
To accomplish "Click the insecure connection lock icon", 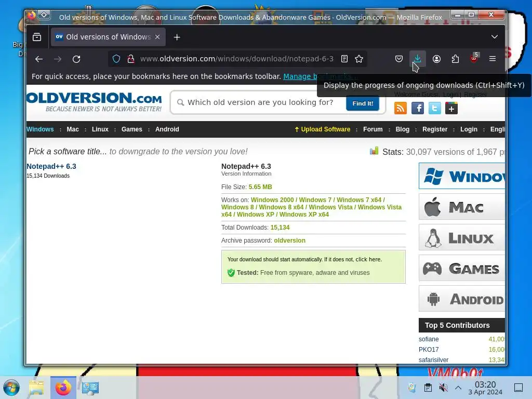I will [130, 59].
